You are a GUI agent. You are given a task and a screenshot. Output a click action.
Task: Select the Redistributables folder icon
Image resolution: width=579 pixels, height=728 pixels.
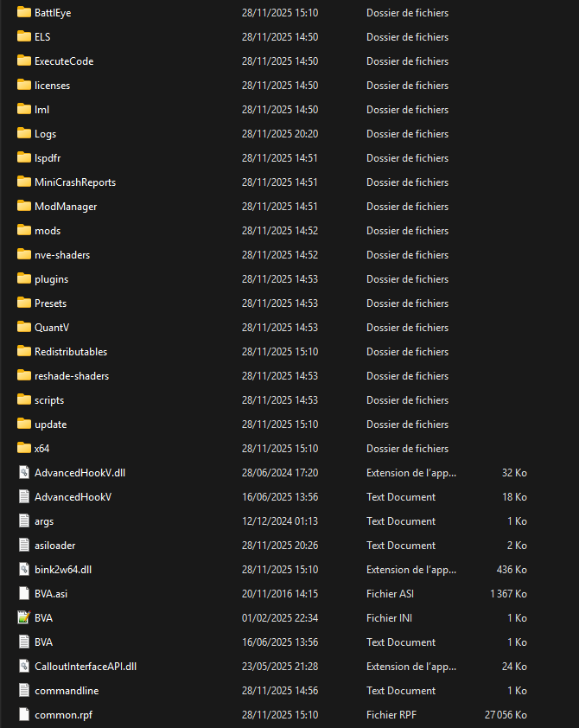coord(23,351)
